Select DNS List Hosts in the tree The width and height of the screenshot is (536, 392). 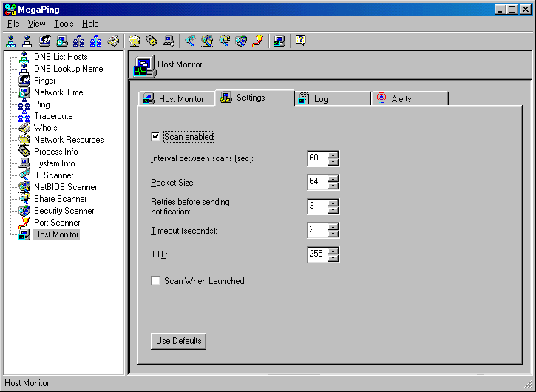click(x=61, y=57)
